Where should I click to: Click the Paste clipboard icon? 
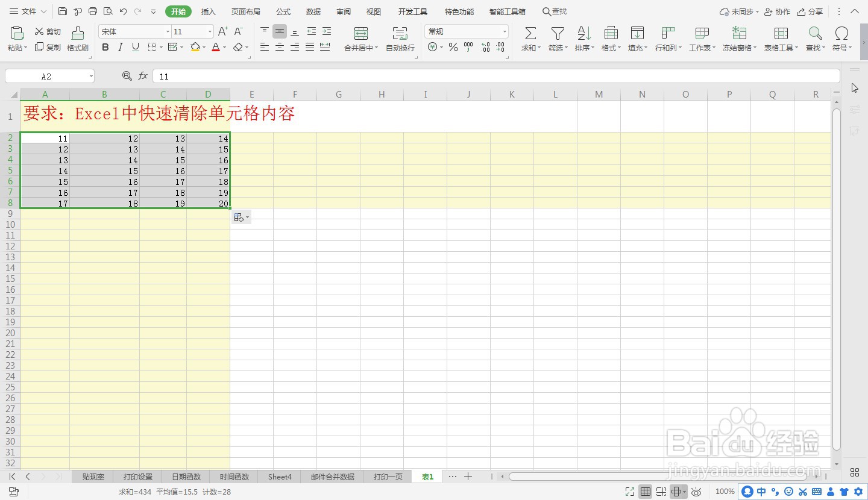17,33
